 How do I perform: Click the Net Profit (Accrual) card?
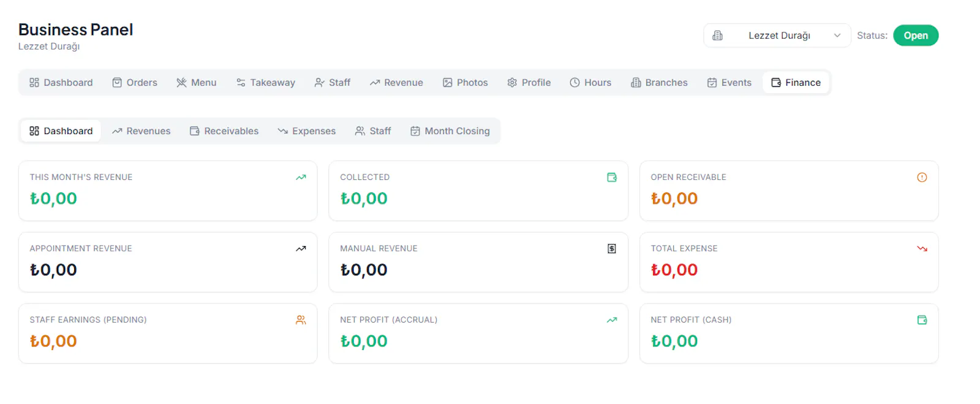[x=478, y=334]
